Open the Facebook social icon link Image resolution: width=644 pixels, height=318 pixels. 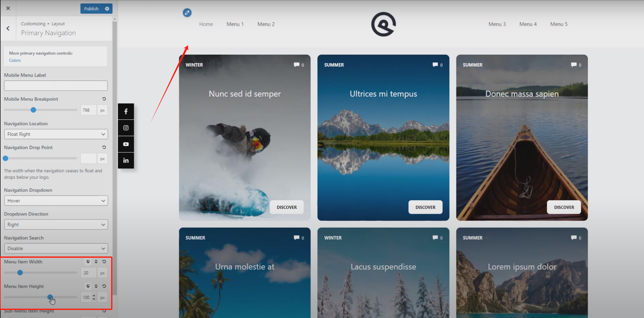126,111
